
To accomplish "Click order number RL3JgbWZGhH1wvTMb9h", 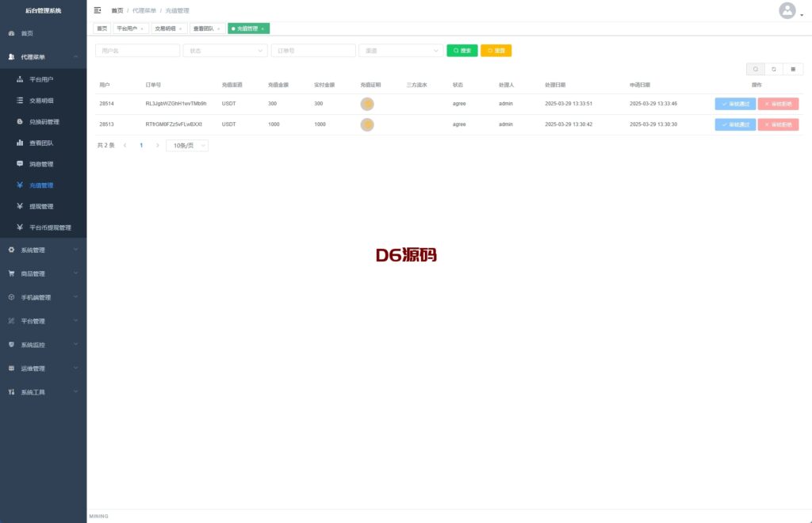I will point(176,104).
